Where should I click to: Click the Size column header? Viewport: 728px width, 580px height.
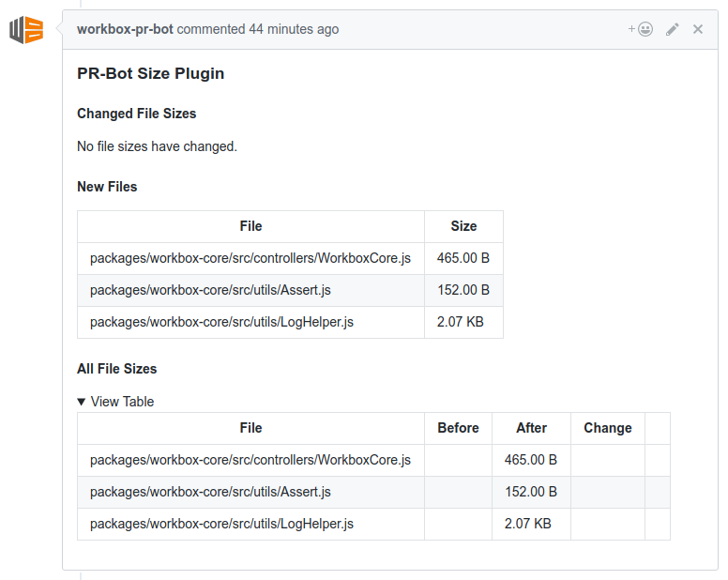(x=463, y=226)
